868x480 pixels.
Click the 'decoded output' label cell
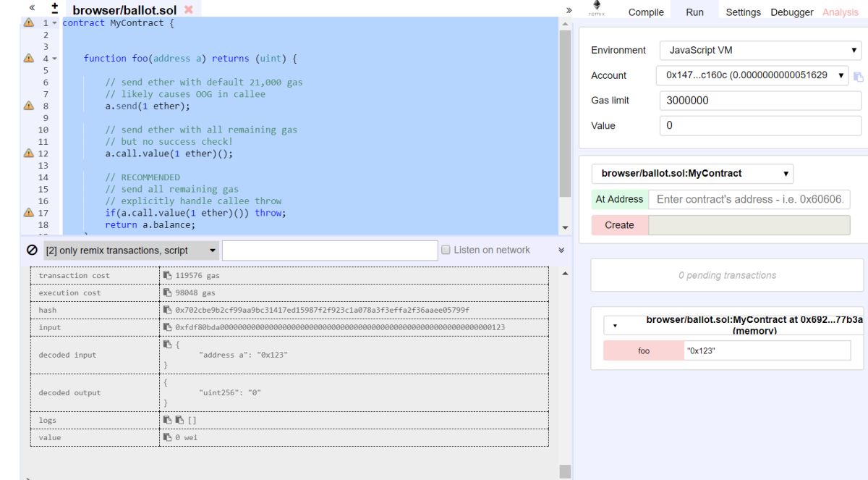[x=94, y=392]
